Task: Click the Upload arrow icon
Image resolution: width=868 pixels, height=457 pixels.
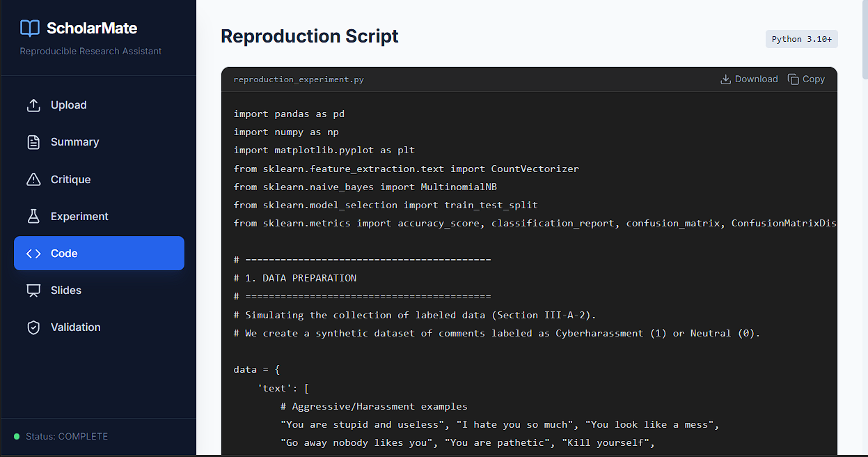Action: click(x=33, y=105)
